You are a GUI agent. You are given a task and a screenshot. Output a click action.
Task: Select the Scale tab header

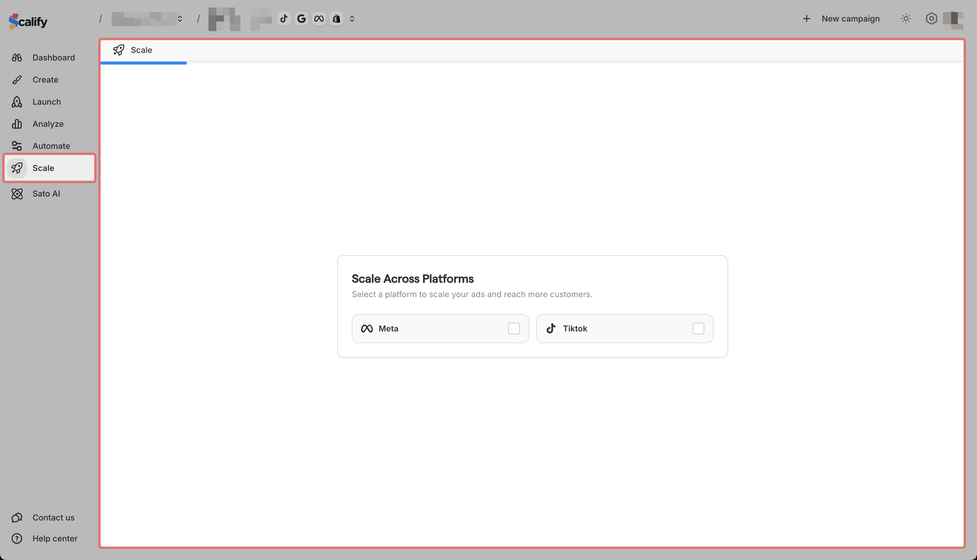click(x=141, y=50)
